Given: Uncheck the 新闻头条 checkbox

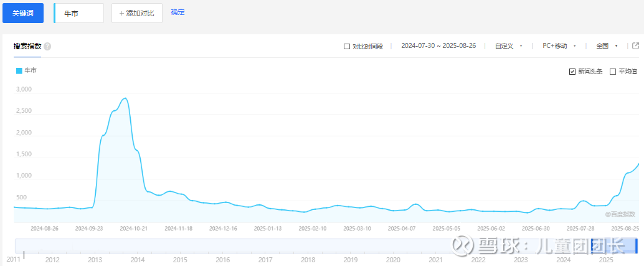Looking at the screenshot, I should 572,72.
